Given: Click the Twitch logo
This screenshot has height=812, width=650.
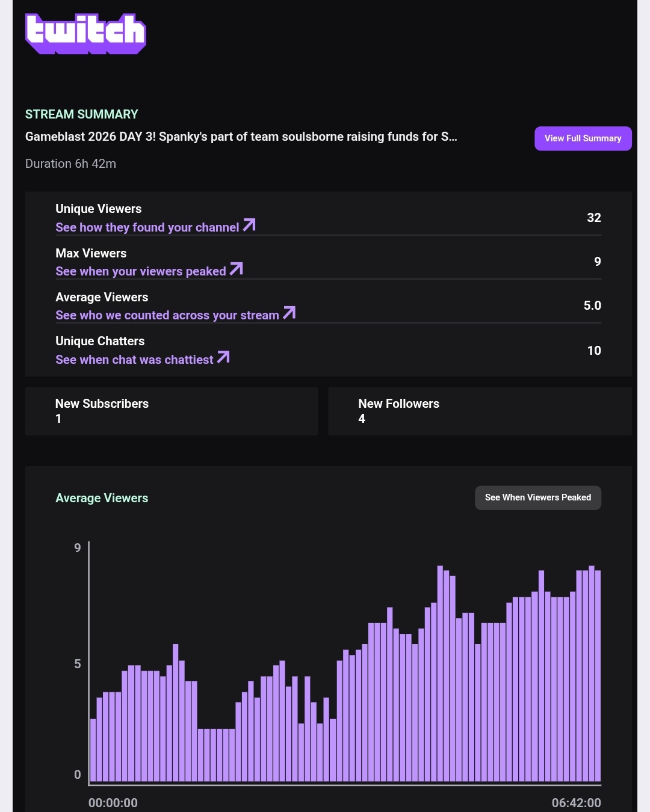Looking at the screenshot, I should (x=85, y=34).
